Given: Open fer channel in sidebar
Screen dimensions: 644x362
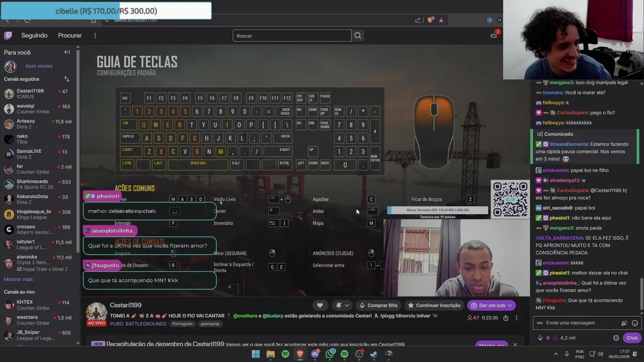Looking at the screenshot, I should pos(38,169).
